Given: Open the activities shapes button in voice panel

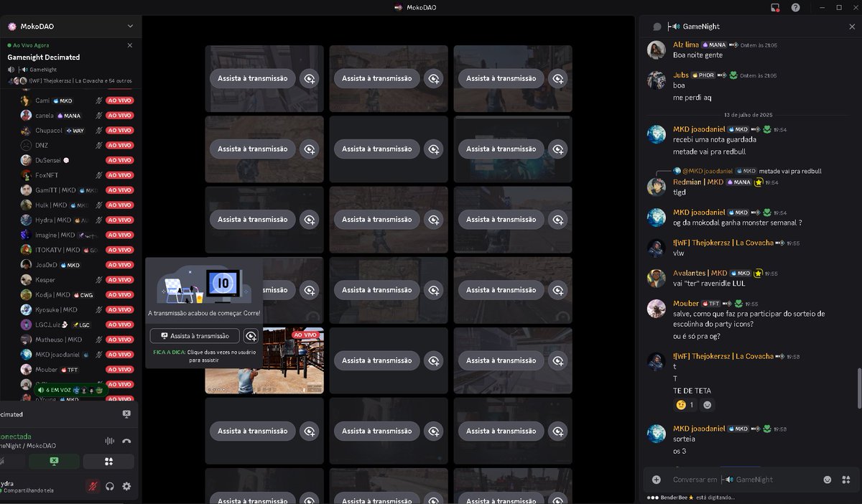Looking at the screenshot, I should [109, 461].
